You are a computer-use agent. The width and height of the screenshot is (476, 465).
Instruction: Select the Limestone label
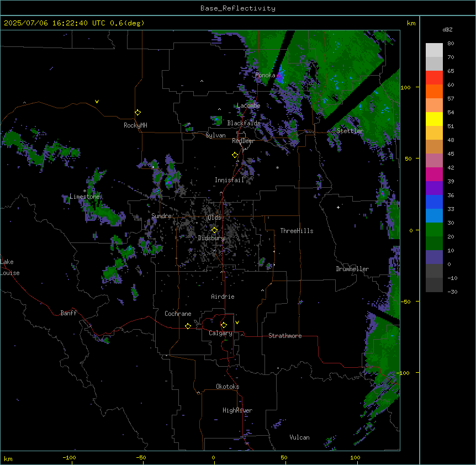pos(84,197)
